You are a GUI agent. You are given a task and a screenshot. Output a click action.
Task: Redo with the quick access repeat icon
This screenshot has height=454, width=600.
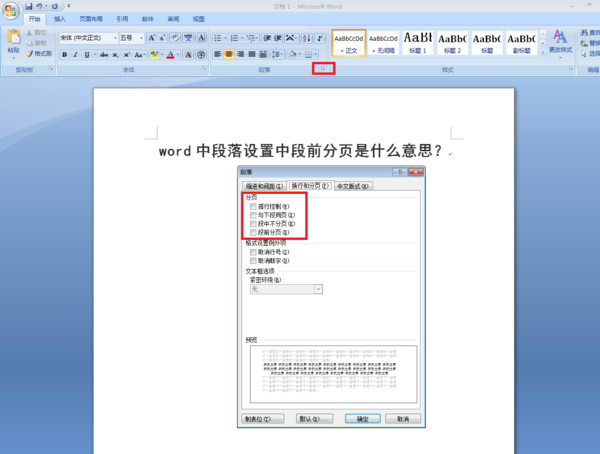[55, 7]
